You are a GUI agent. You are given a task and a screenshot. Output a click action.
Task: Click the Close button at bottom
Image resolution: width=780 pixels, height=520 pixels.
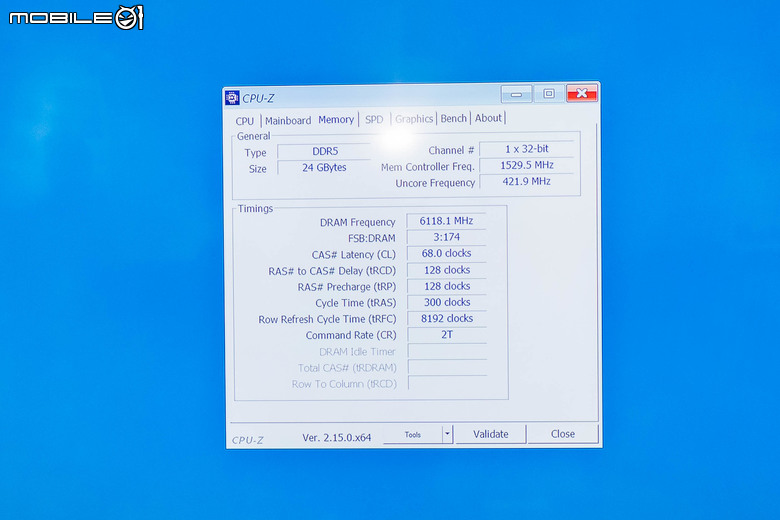point(563,434)
